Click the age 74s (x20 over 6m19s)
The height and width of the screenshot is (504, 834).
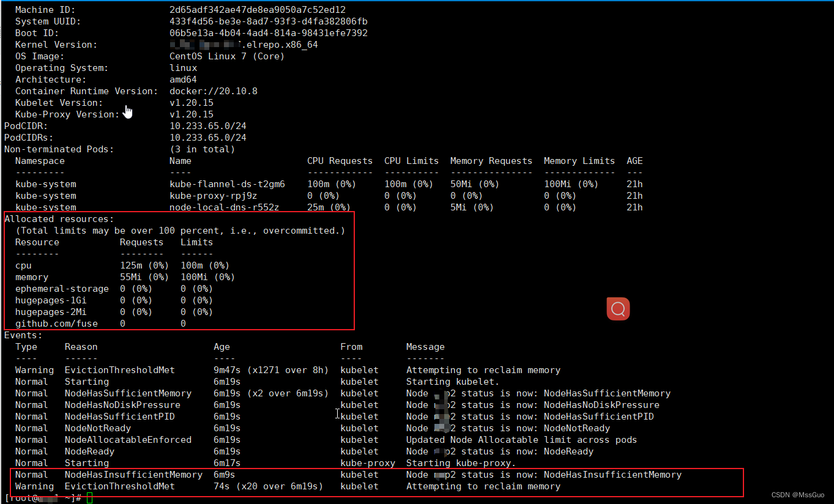point(269,486)
